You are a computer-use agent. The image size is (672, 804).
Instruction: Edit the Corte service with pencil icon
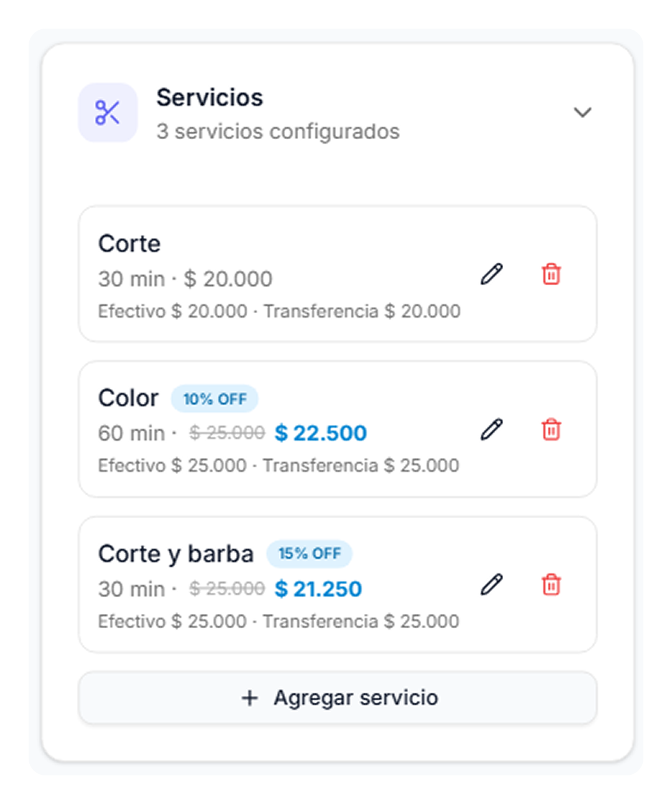(x=491, y=274)
